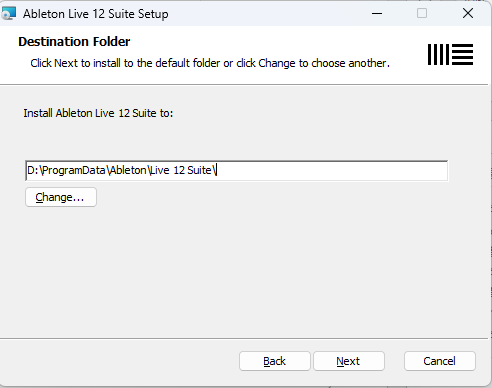Click the Ableton logo in the header

(x=450, y=54)
